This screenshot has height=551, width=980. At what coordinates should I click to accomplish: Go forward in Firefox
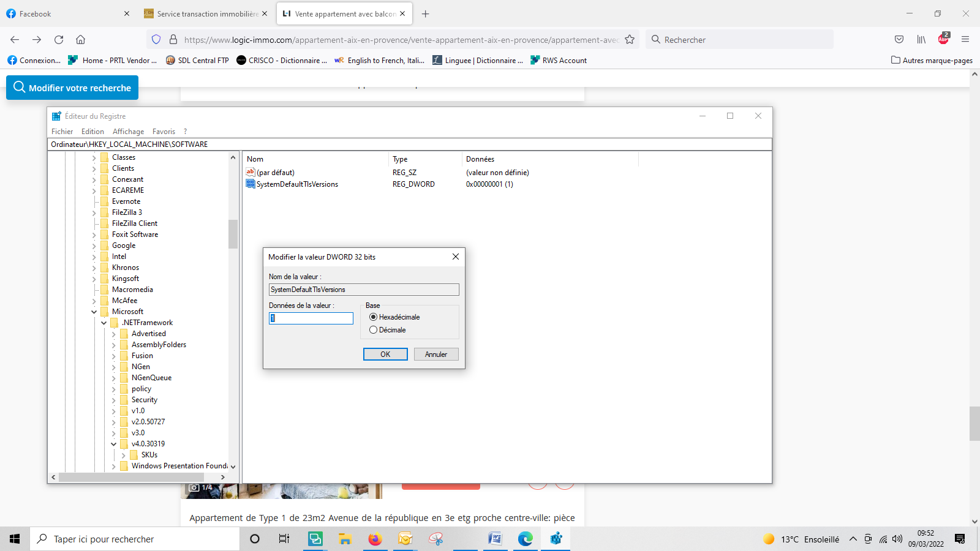coord(37,40)
